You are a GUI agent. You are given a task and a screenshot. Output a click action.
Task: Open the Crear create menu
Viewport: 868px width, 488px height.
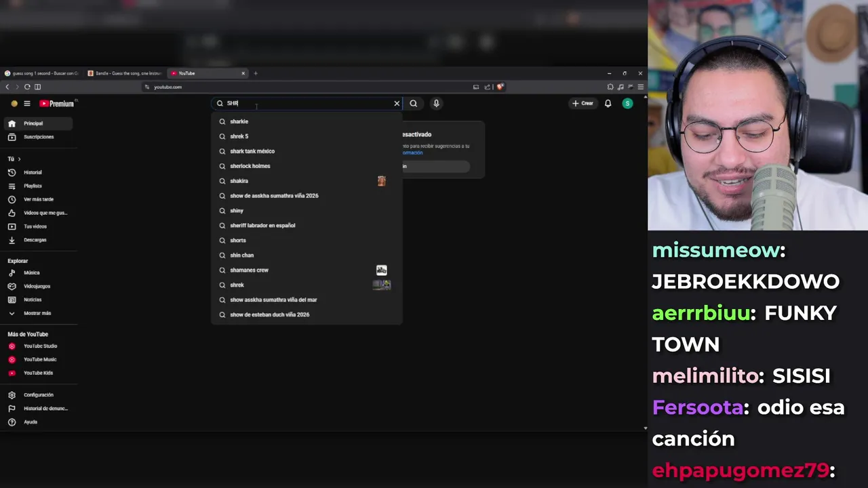coord(583,104)
